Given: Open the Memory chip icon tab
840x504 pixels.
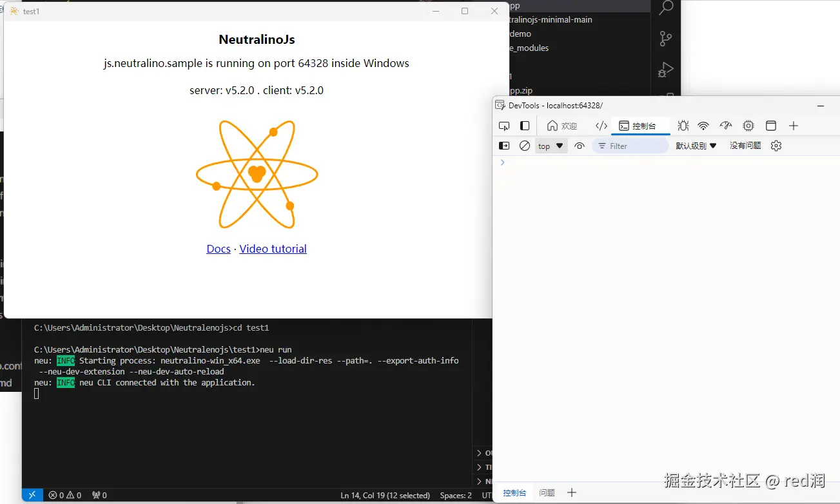Looking at the screenshot, I should click(x=748, y=126).
